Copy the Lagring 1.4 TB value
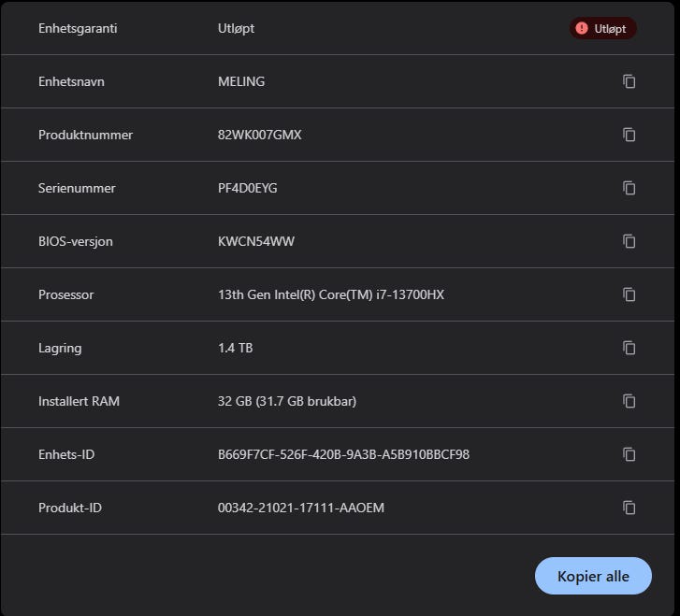The image size is (680, 616). tap(629, 348)
